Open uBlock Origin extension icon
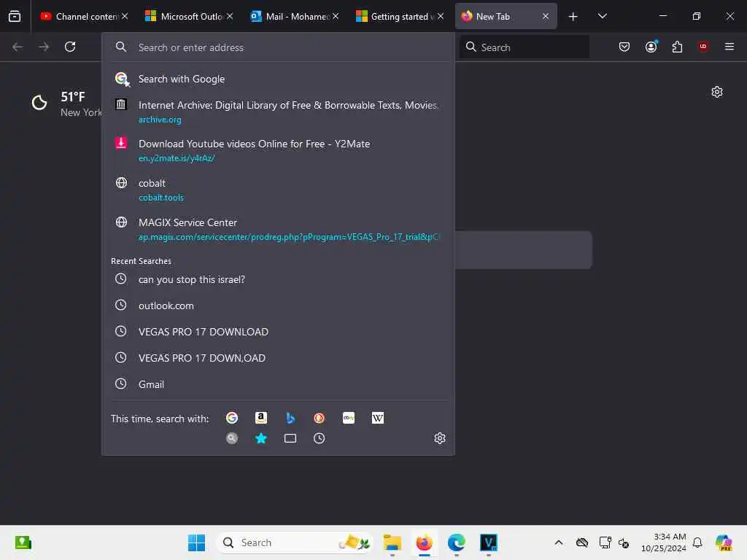The width and height of the screenshot is (747, 560). (703, 47)
